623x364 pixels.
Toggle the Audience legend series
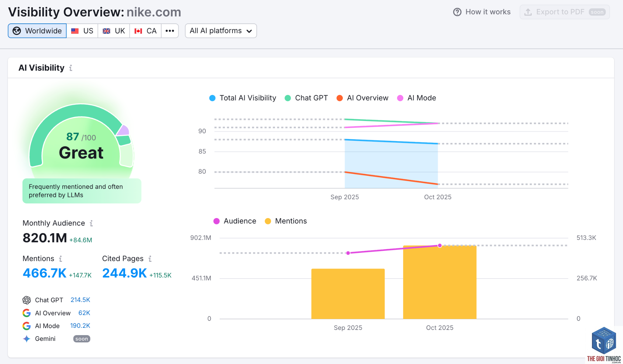click(235, 221)
